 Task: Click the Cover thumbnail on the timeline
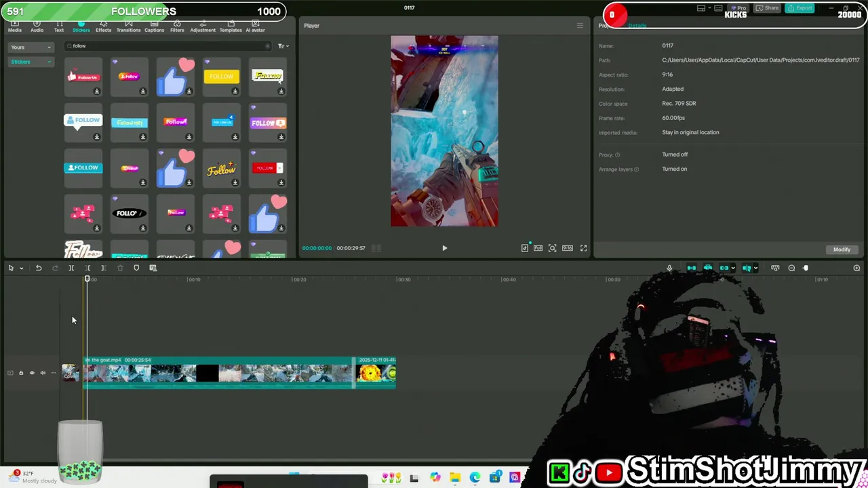(70, 373)
